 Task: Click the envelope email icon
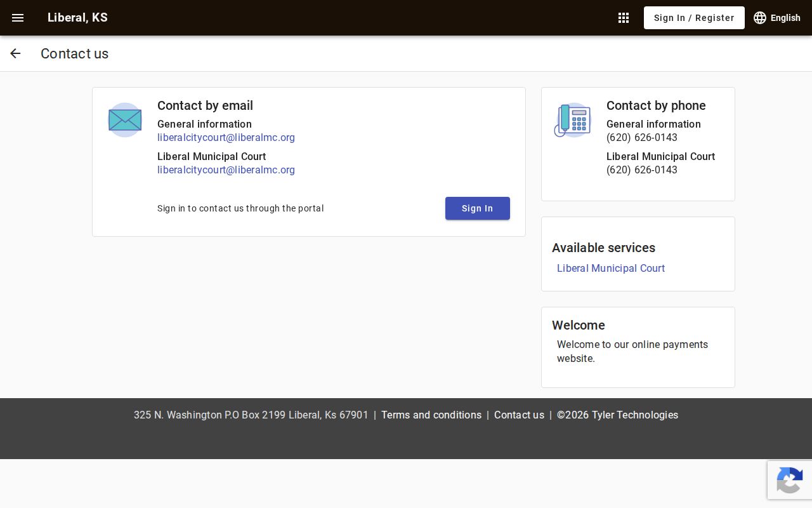125,120
